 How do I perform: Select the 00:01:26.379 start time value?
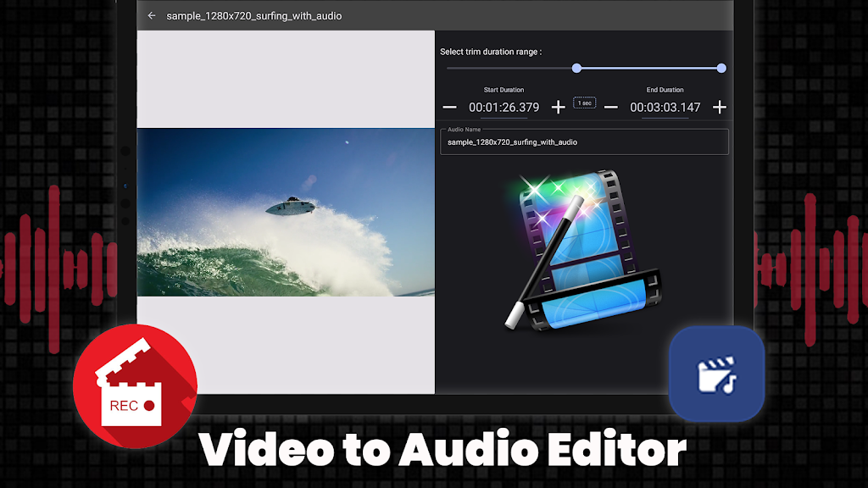(x=504, y=108)
